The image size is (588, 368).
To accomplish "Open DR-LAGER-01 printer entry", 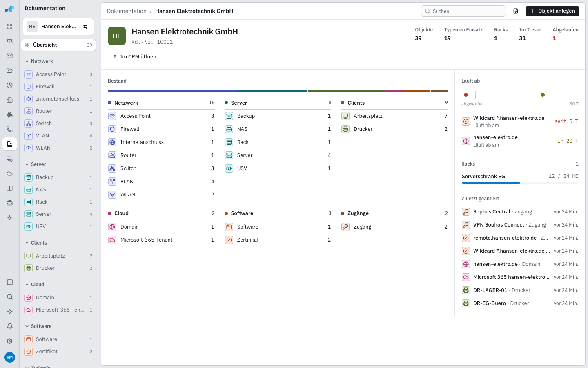I will tap(520, 290).
